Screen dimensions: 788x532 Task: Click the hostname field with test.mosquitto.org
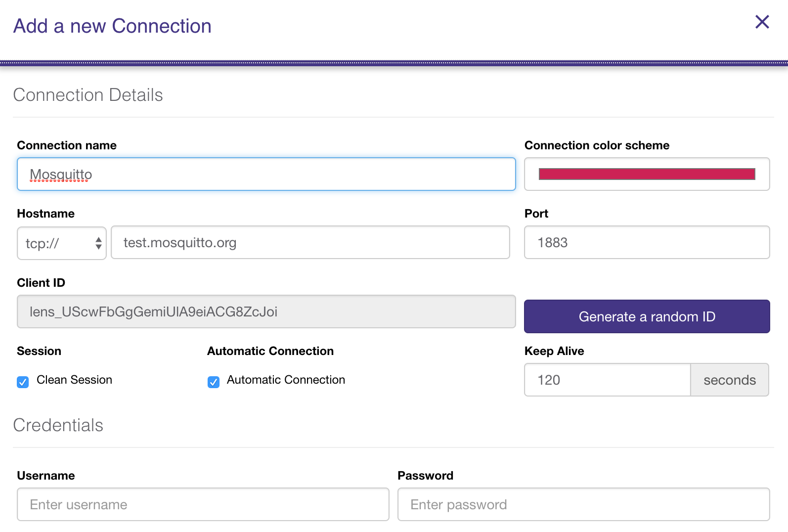310,243
